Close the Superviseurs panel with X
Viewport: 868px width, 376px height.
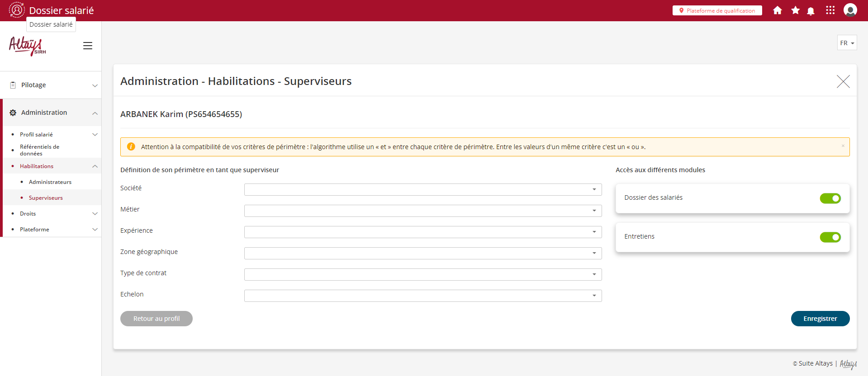(843, 81)
